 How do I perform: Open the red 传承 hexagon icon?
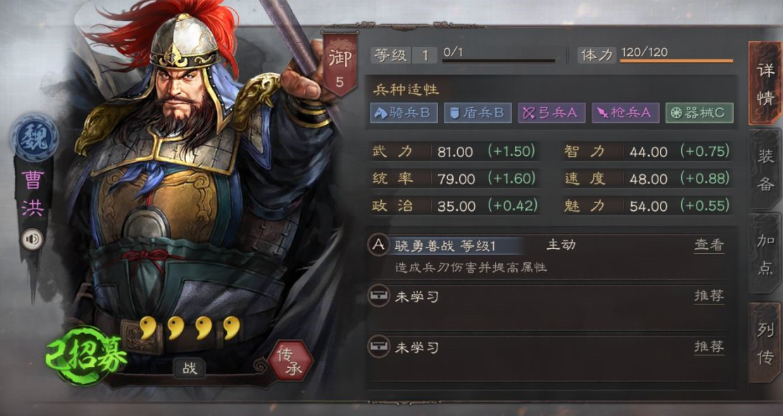coord(290,361)
